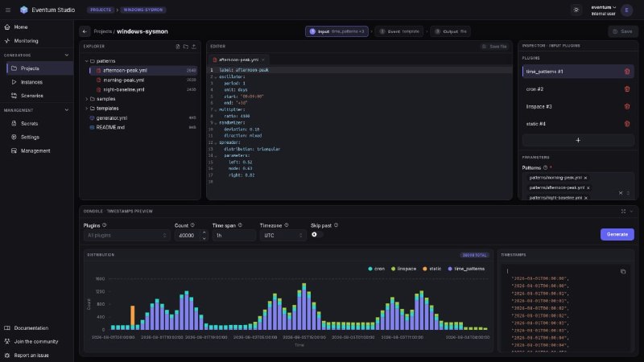Open the Documentation link
Screen dimensions: 644x362
tap(31, 328)
